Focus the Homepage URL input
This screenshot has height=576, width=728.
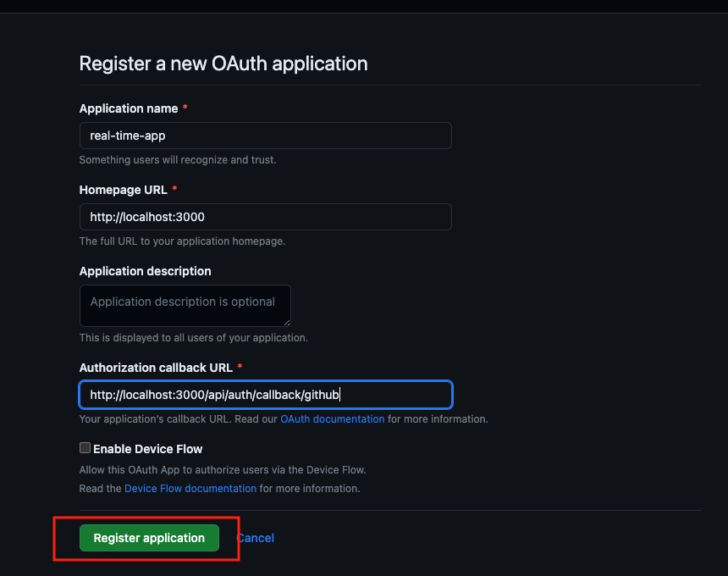tap(265, 217)
